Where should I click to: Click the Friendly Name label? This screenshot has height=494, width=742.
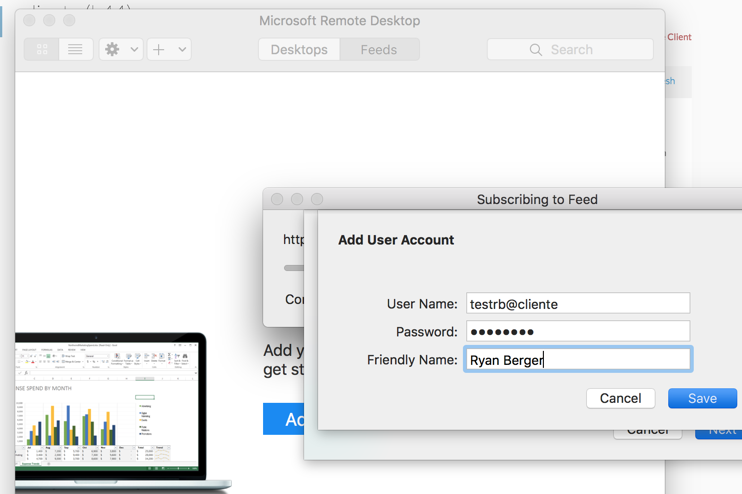pyautogui.click(x=412, y=360)
